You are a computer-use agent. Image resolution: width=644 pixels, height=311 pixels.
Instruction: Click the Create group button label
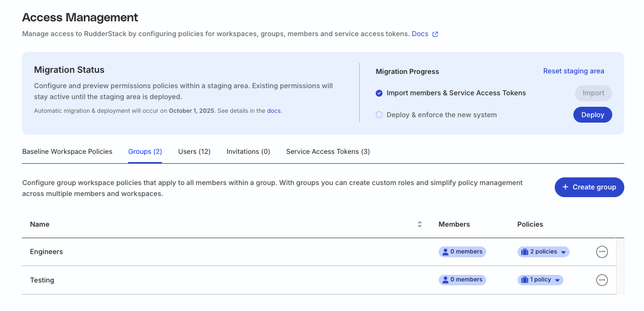(594, 187)
